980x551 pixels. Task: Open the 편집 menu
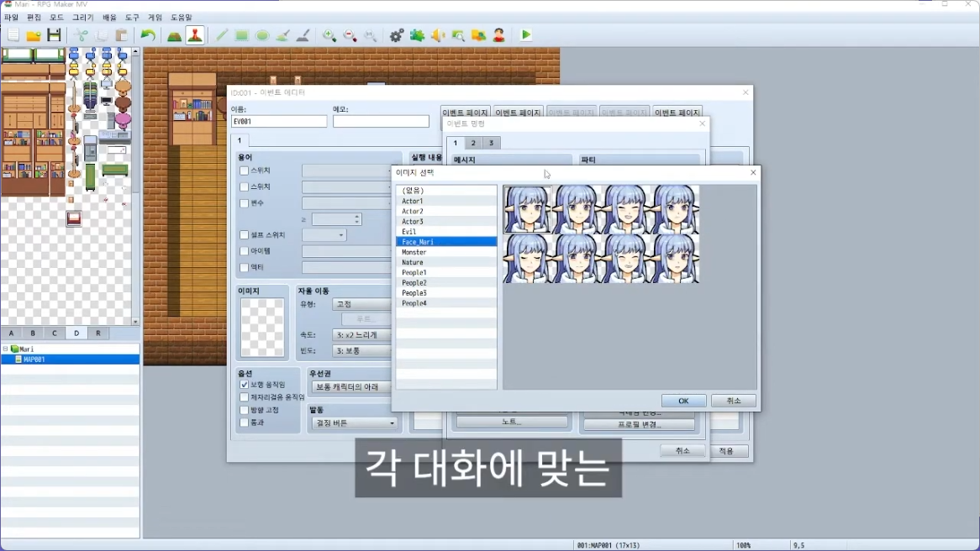coord(34,18)
